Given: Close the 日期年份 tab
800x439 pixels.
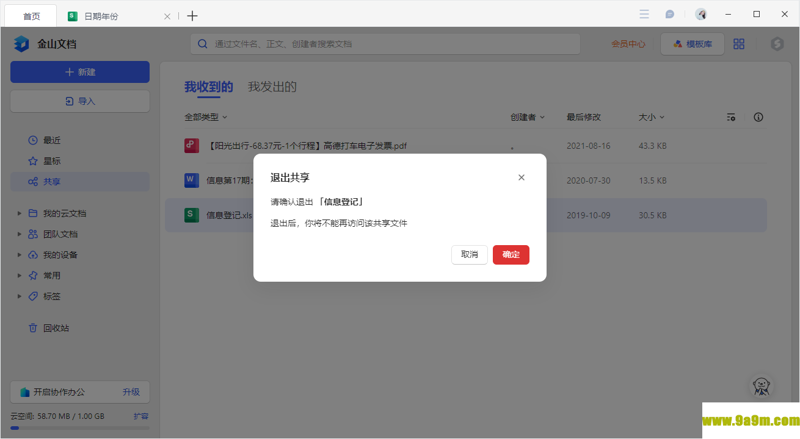Looking at the screenshot, I should click(x=167, y=16).
